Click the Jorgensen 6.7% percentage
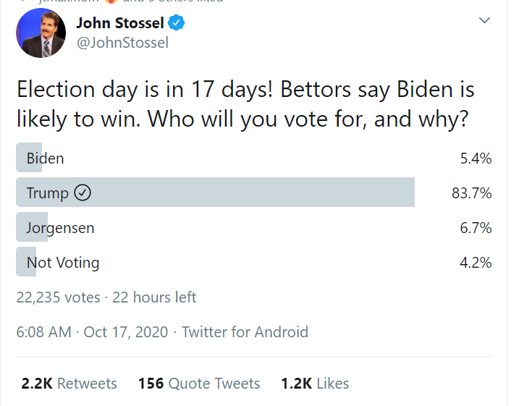This screenshot has height=406, width=532. tap(476, 228)
